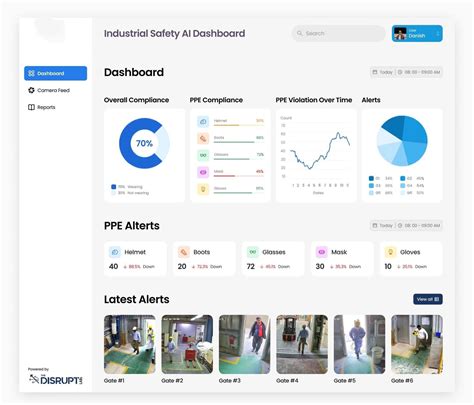This screenshot has height=405, width=474.
Task: Click the View all button
Action: (x=428, y=299)
